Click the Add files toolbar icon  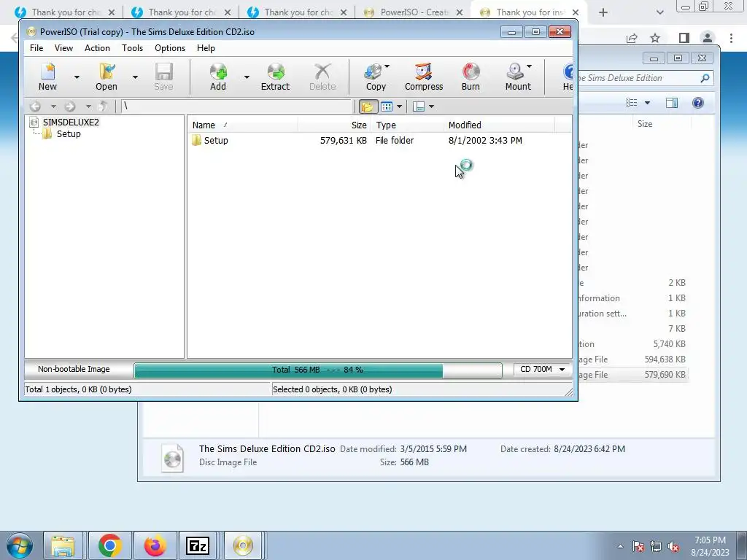click(218, 77)
